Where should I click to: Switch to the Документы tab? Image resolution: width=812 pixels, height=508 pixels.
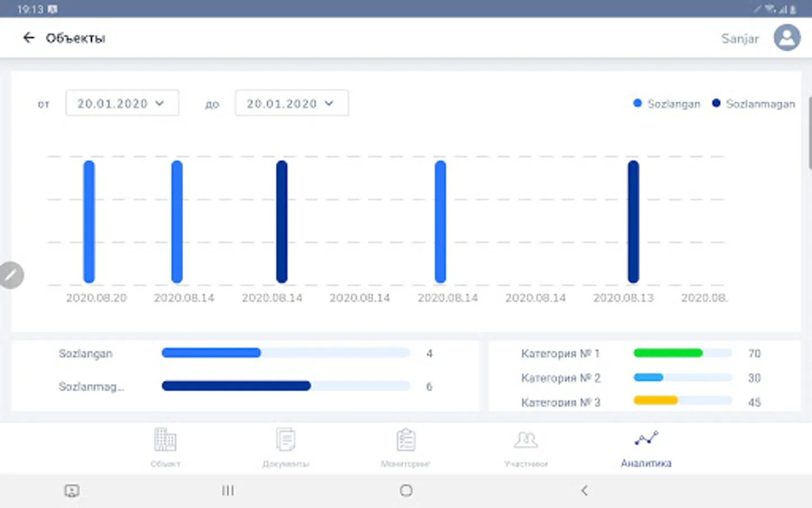(286, 448)
